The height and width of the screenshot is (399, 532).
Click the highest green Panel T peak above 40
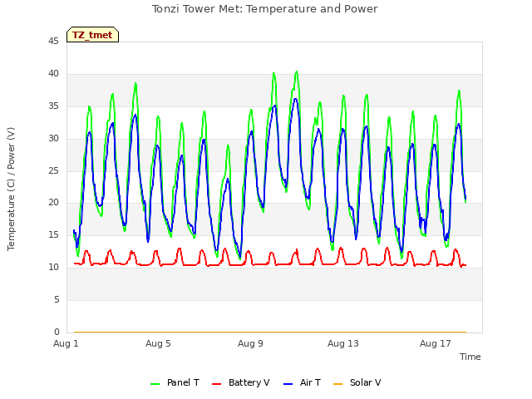[x=297, y=71]
